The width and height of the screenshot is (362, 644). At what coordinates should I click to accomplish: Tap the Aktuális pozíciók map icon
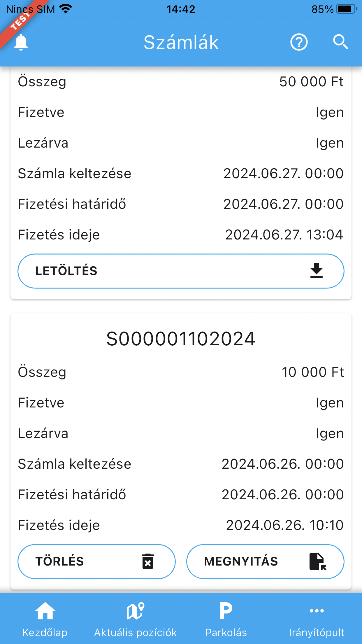[136, 611]
